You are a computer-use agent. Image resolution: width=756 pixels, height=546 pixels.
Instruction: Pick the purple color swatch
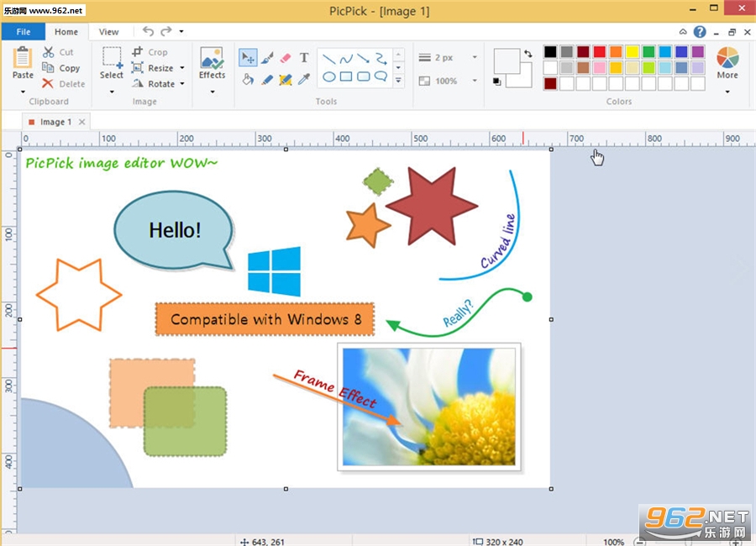[698, 51]
